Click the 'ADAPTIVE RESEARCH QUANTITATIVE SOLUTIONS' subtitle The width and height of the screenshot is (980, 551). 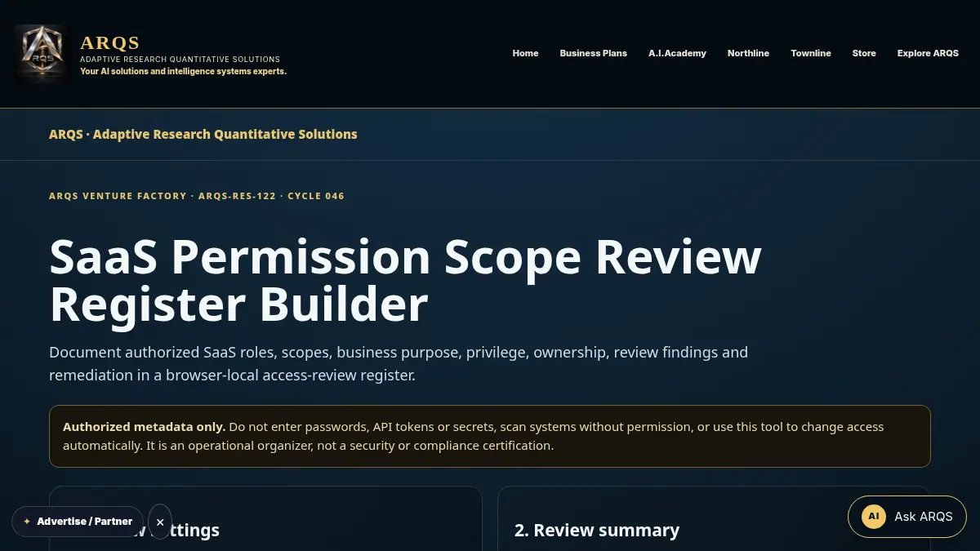(180, 59)
